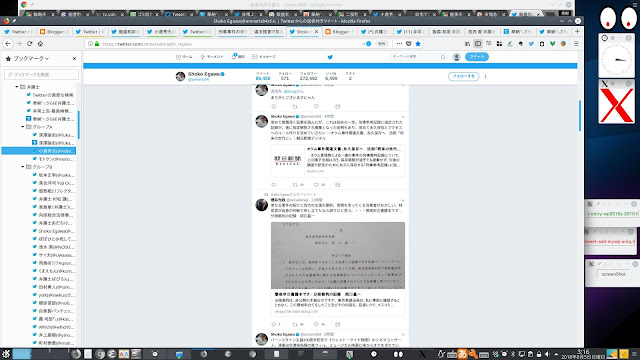Open dropdown caret on the Asahi article tweet

[x=403, y=117]
